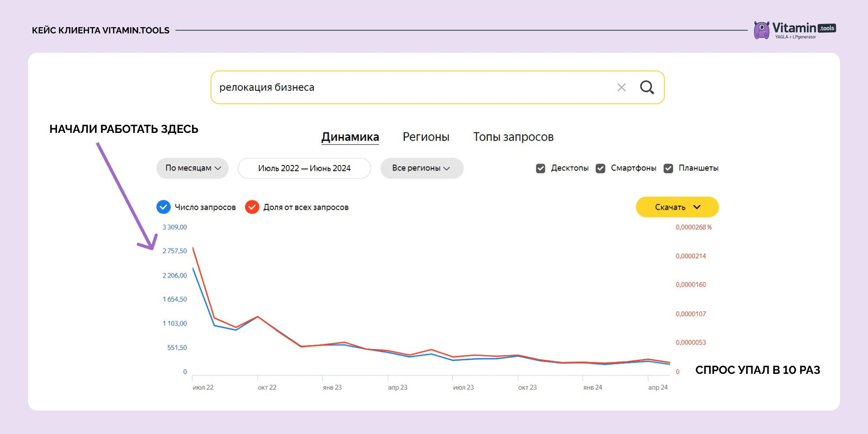Image resolution: width=868 pixels, height=434 pixels.
Task: Switch to the Регионы tab
Action: [x=426, y=137]
